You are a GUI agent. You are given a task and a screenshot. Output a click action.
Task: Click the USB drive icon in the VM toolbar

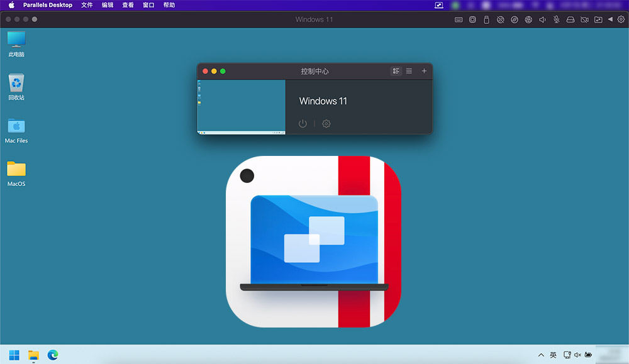pyautogui.click(x=486, y=19)
